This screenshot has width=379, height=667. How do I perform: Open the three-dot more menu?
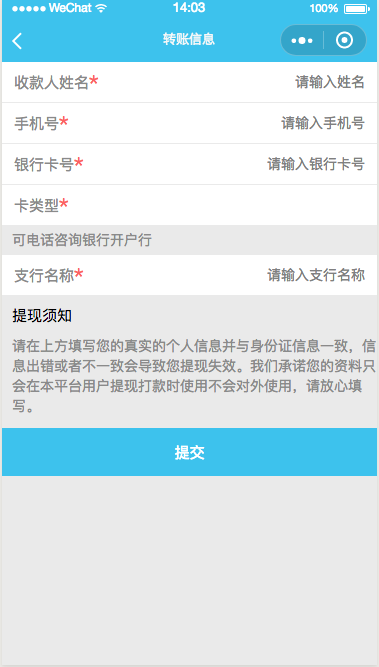point(302,41)
